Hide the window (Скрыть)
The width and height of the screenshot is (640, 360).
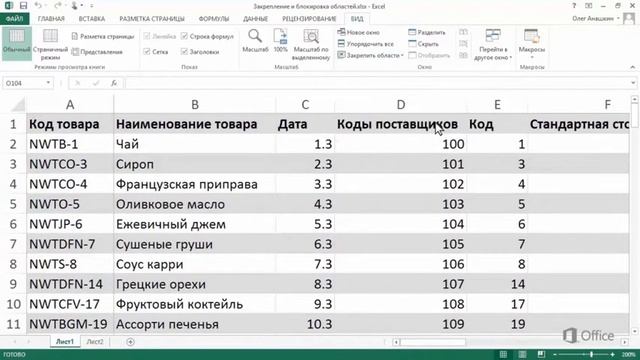tap(423, 44)
